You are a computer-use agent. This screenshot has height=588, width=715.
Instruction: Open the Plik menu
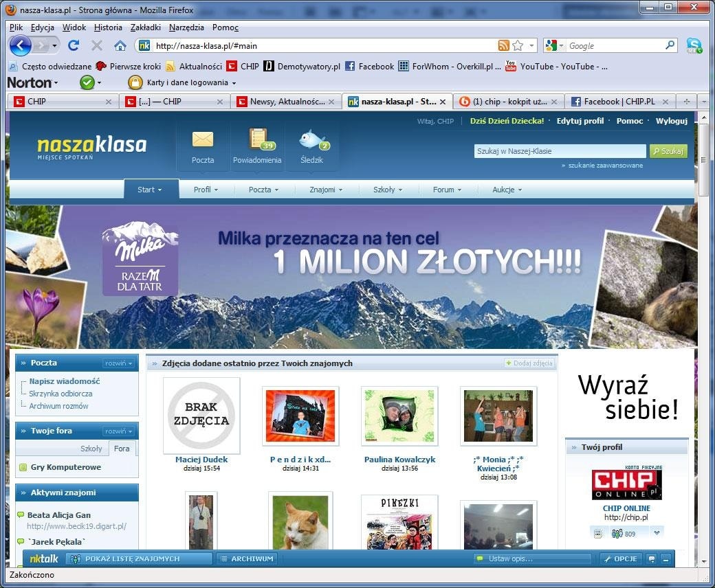(x=16, y=27)
